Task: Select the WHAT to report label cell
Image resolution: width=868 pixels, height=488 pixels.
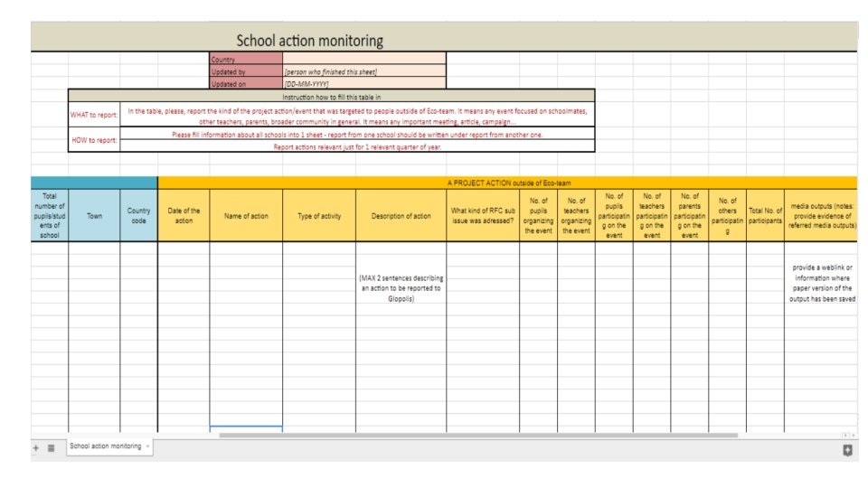Action: pos(94,115)
